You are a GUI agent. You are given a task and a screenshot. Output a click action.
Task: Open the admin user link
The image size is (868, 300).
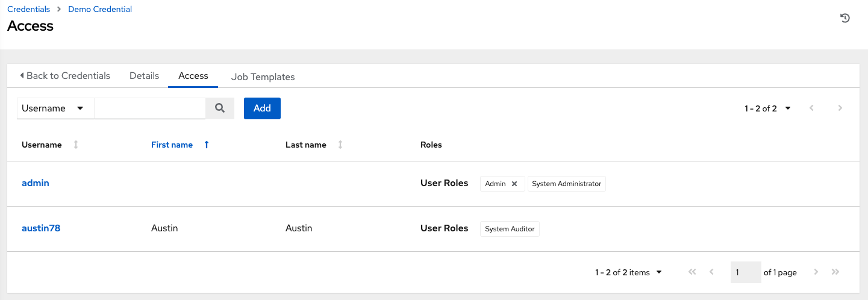(x=36, y=183)
